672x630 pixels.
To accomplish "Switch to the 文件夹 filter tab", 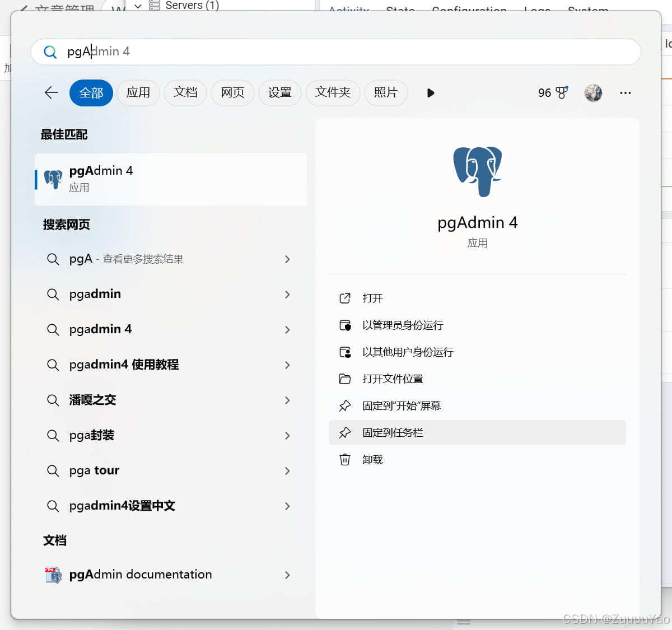I will [333, 93].
